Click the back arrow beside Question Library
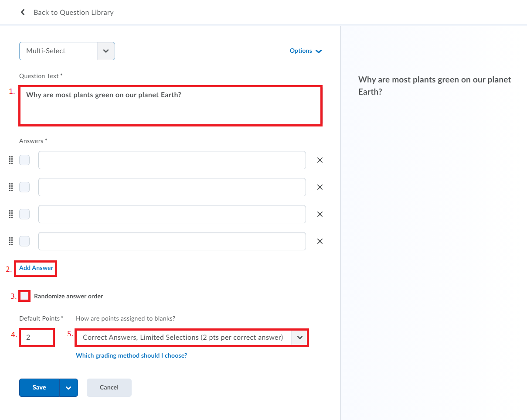The width and height of the screenshot is (527, 420). pyautogui.click(x=23, y=12)
